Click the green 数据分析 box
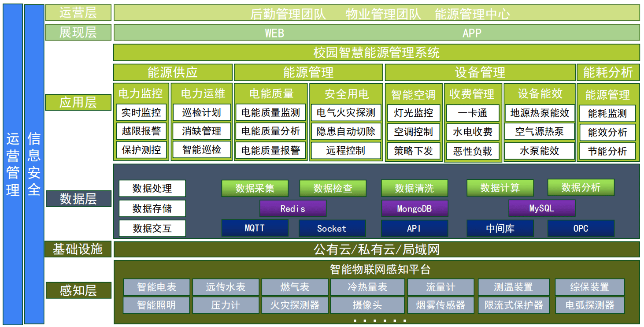Screen dimensions: 644x327 click(581, 187)
